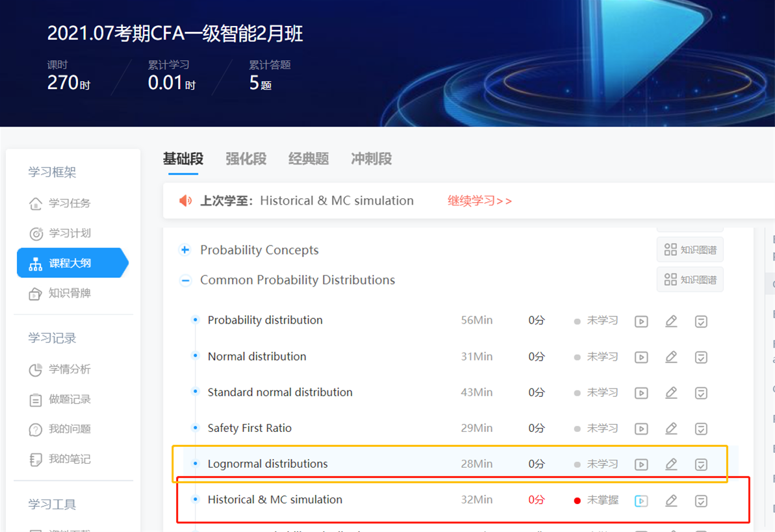Click the 累计学习 0.01时 statistic

coord(172,75)
